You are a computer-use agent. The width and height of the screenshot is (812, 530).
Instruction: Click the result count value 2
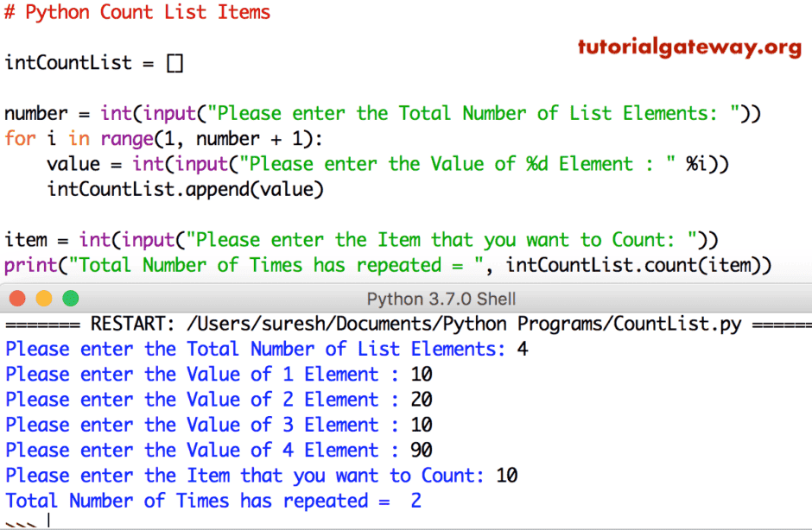point(416,501)
